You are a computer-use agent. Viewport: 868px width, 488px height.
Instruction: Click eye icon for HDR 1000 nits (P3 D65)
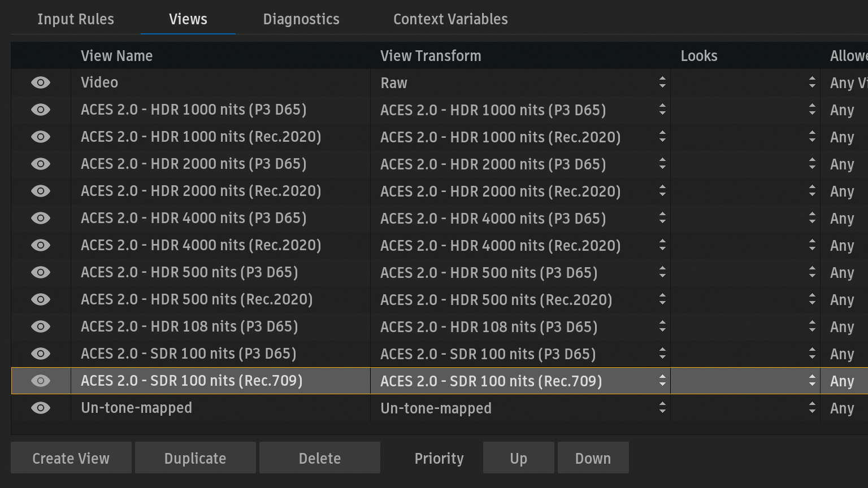click(41, 110)
